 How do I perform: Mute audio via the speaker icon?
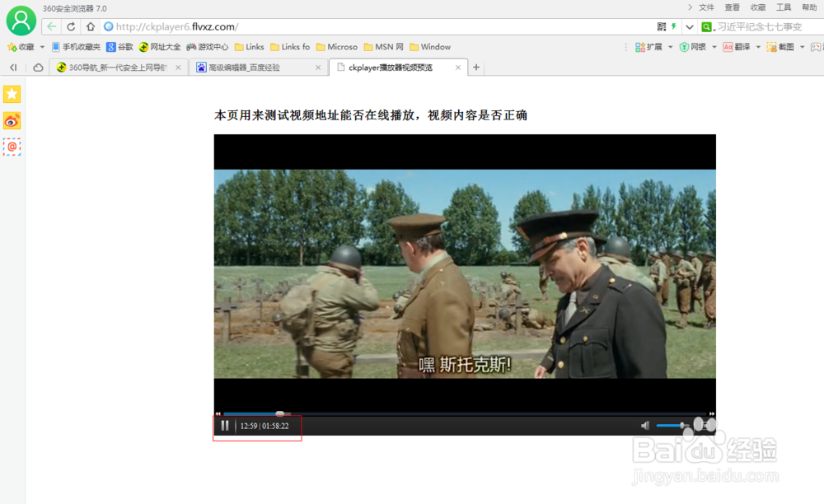pyautogui.click(x=645, y=426)
